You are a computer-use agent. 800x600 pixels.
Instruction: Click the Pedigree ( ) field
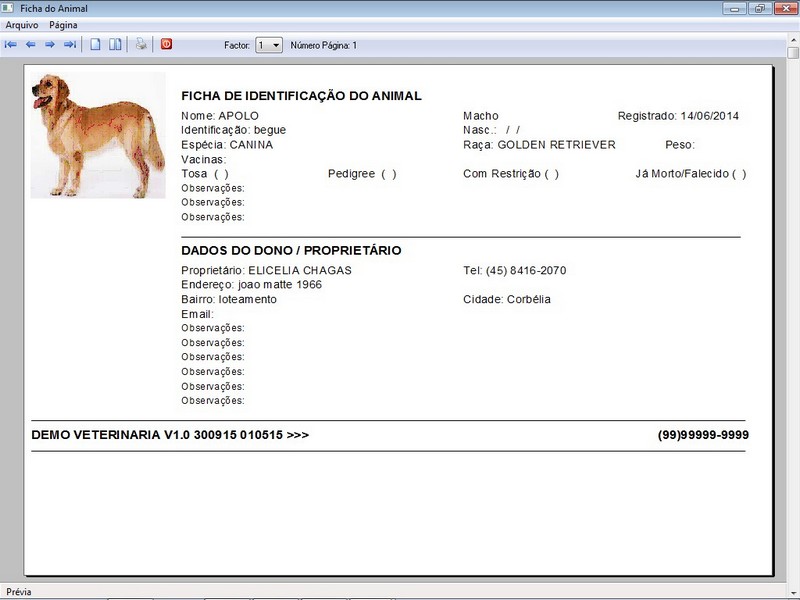tap(362, 174)
